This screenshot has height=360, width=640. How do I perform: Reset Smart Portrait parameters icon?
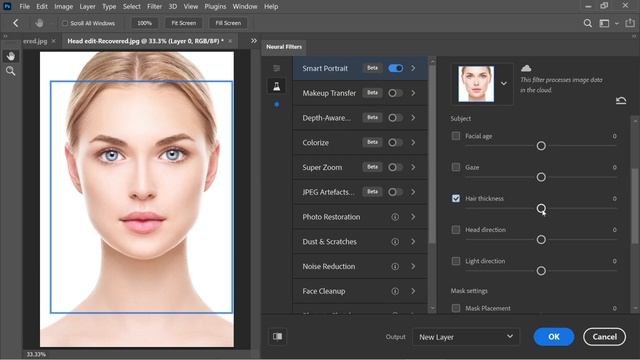621,100
